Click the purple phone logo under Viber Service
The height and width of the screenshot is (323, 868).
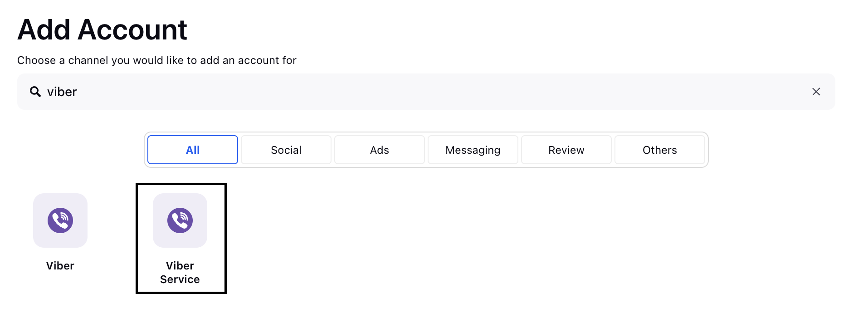[180, 220]
